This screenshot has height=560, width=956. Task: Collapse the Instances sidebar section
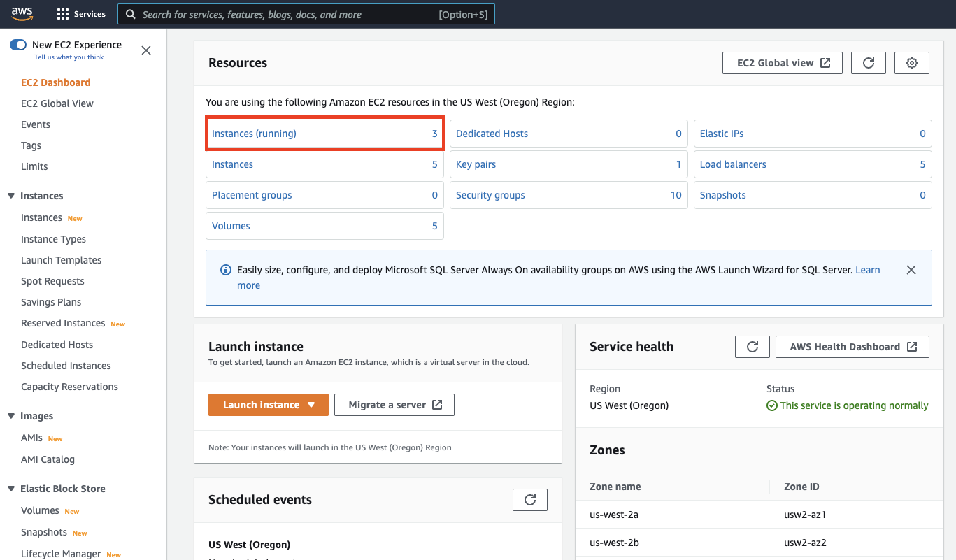pos(11,196)
